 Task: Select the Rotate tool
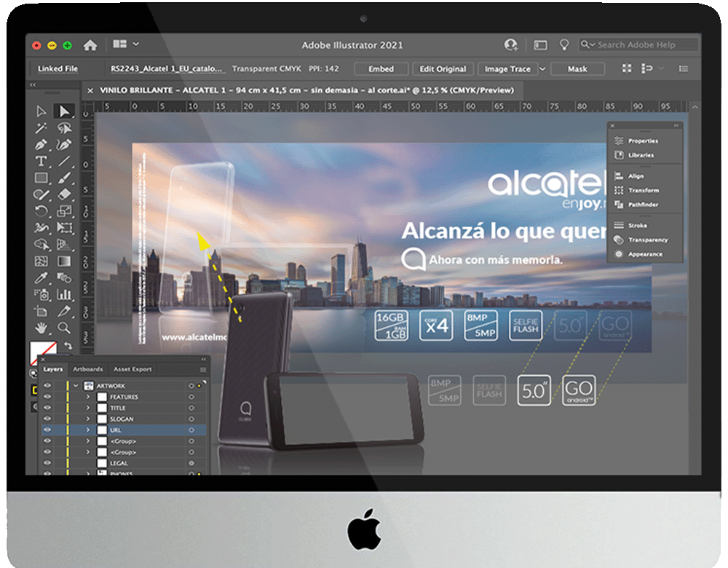[41, 211]
